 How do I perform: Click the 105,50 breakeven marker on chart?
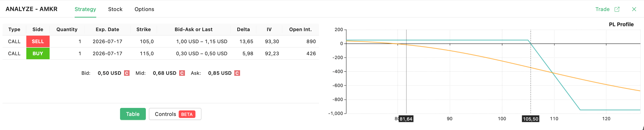click(530, 119)
